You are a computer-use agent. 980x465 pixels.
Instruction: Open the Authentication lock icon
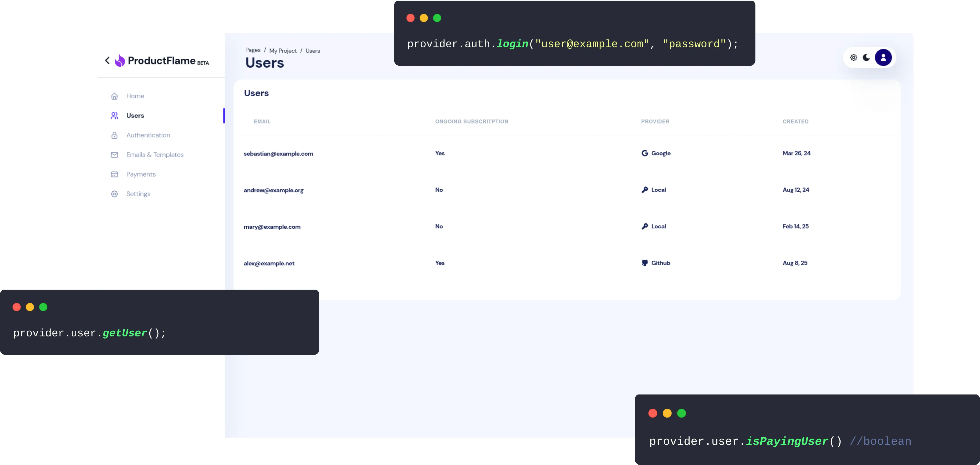(114, 135)
